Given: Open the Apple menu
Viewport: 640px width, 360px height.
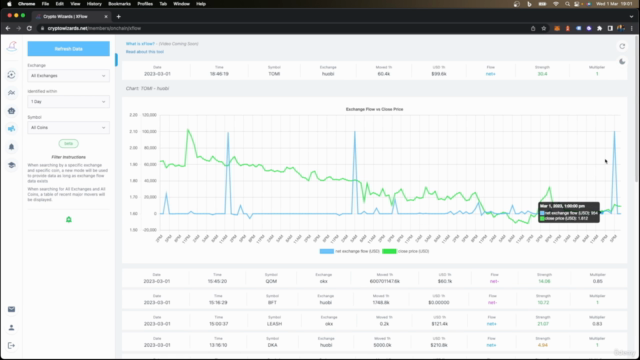Looking at the screenshot, I should [9, 4].
